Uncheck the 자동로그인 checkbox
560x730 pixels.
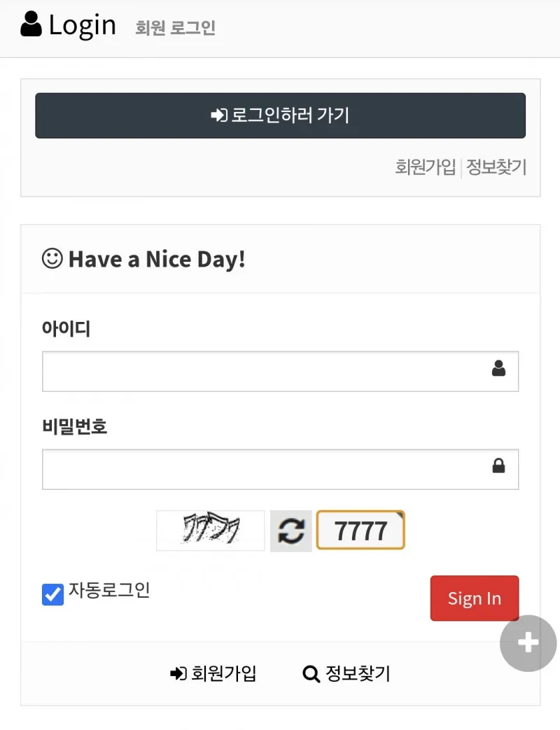point(52,594)
